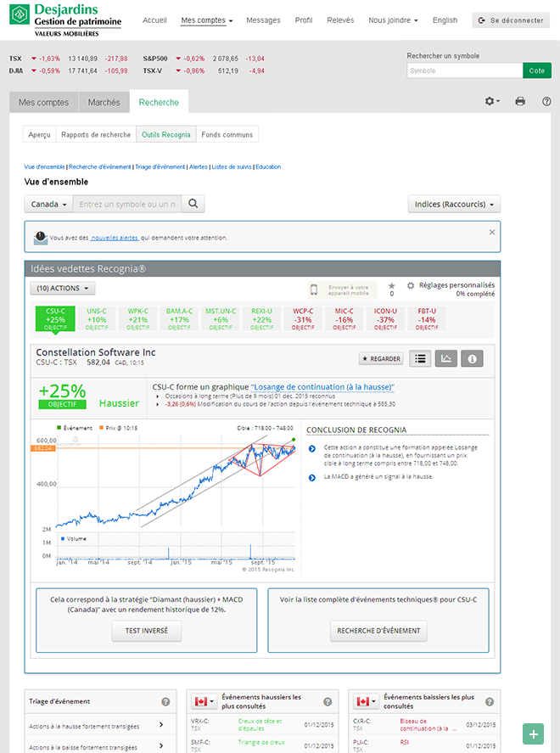
Task: Open the Mes comptes top menu dropdown
Action: click(207, 20)
